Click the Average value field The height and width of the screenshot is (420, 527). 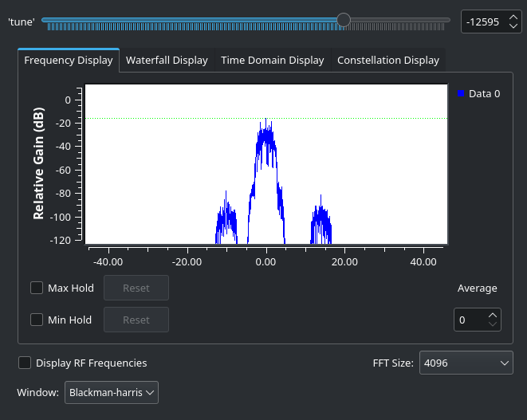(469, 320)
